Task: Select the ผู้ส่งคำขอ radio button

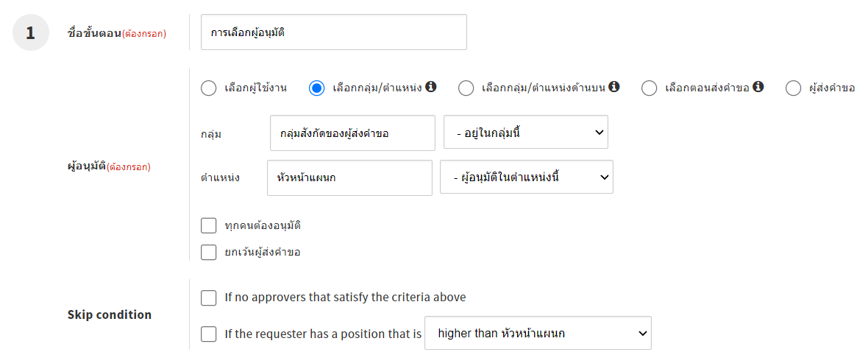Action: 793,88
